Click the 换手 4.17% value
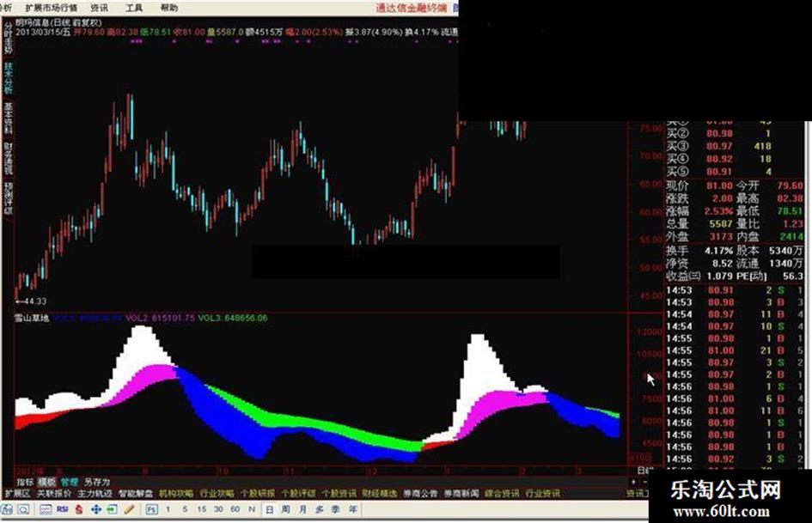 pos(719,251)
